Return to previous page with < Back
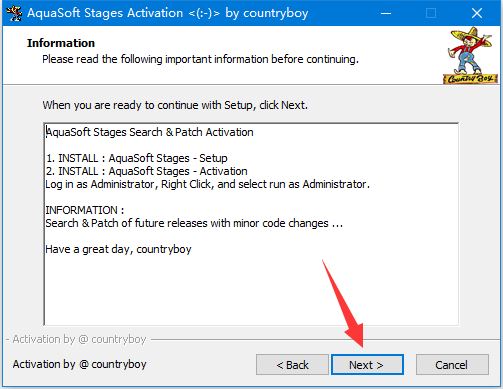The image size is (503, 389). [x=292, y=365]
